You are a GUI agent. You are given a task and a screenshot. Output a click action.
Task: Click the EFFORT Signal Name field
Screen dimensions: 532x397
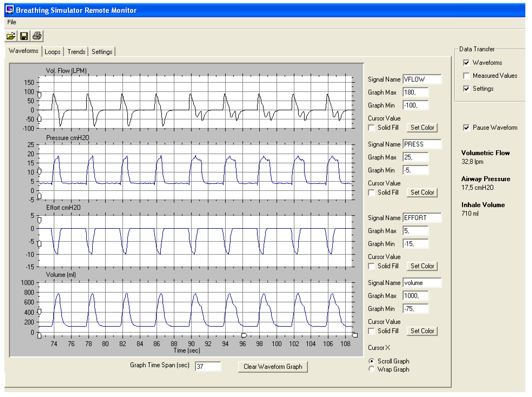(422, 218)
